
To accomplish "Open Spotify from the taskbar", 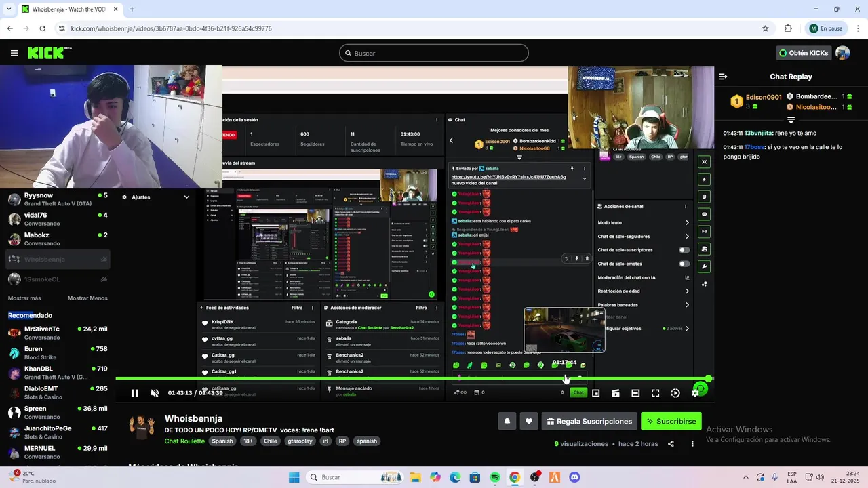I will coord(495,477).
